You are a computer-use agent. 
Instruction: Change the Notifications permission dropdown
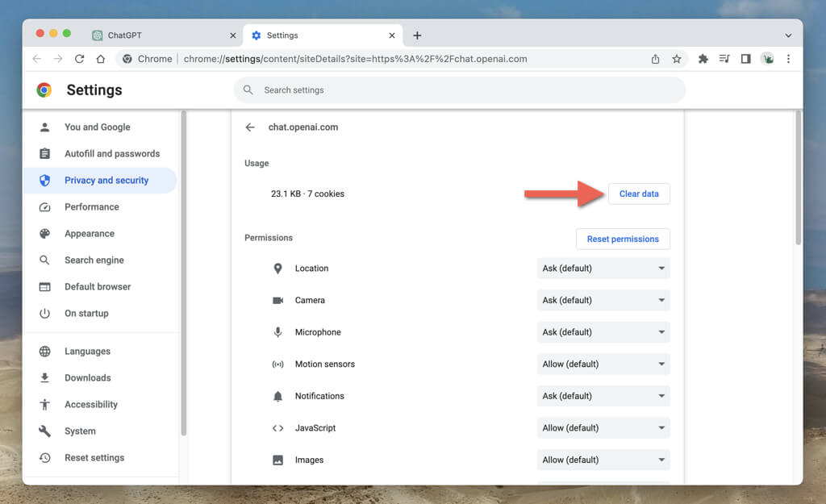tap(603, 396)
